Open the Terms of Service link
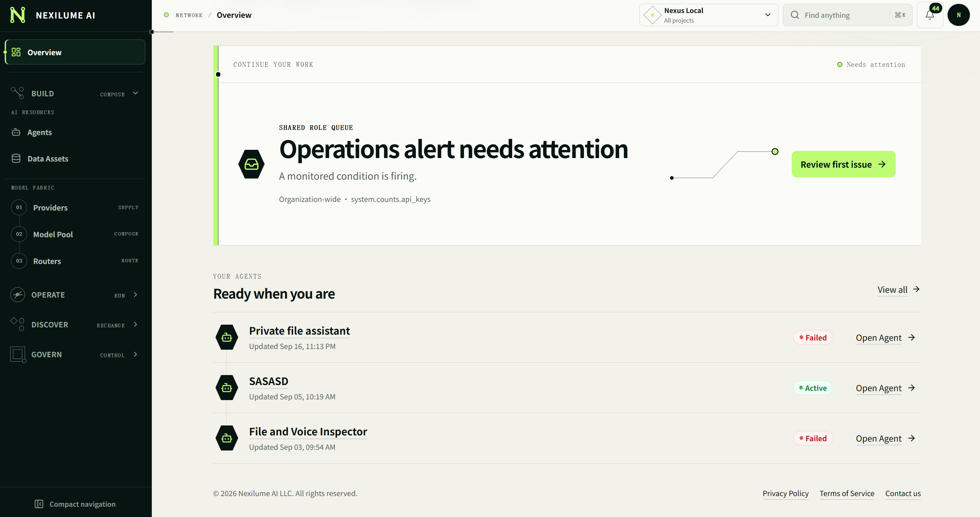 pyautogui.click(x=847, y=493)
